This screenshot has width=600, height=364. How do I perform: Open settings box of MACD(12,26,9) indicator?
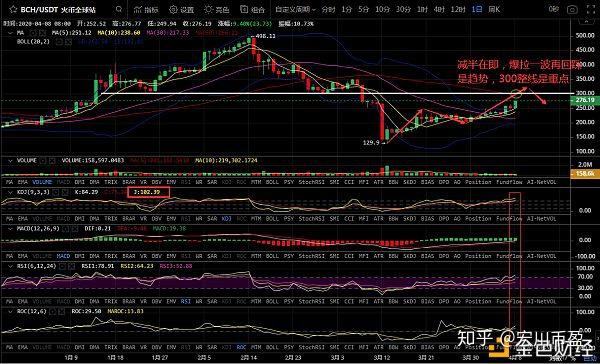tap(66, 229)
